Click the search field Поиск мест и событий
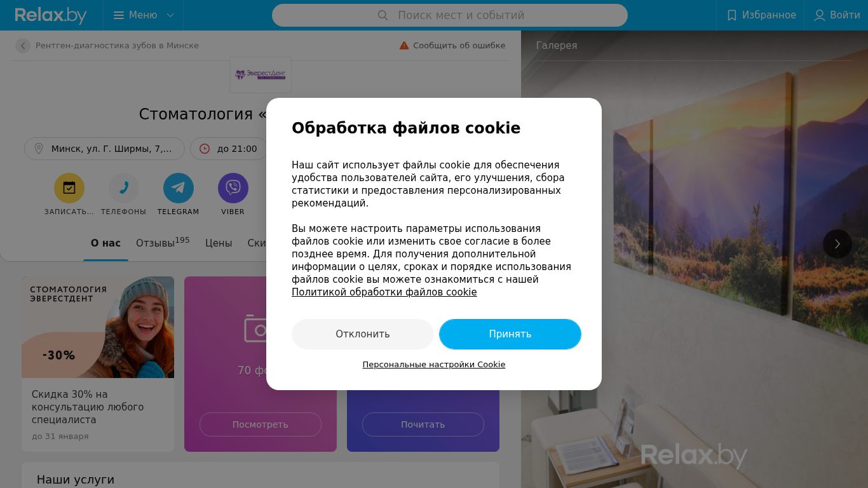 tap(450, 15)
